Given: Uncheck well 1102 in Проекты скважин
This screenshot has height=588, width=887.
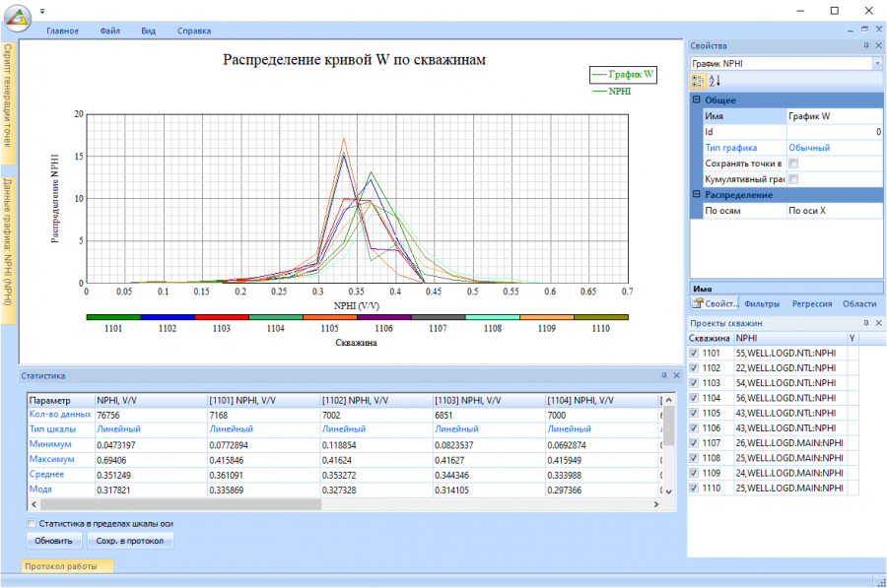Looking at the screenshot, I should [x=694, y=368].
